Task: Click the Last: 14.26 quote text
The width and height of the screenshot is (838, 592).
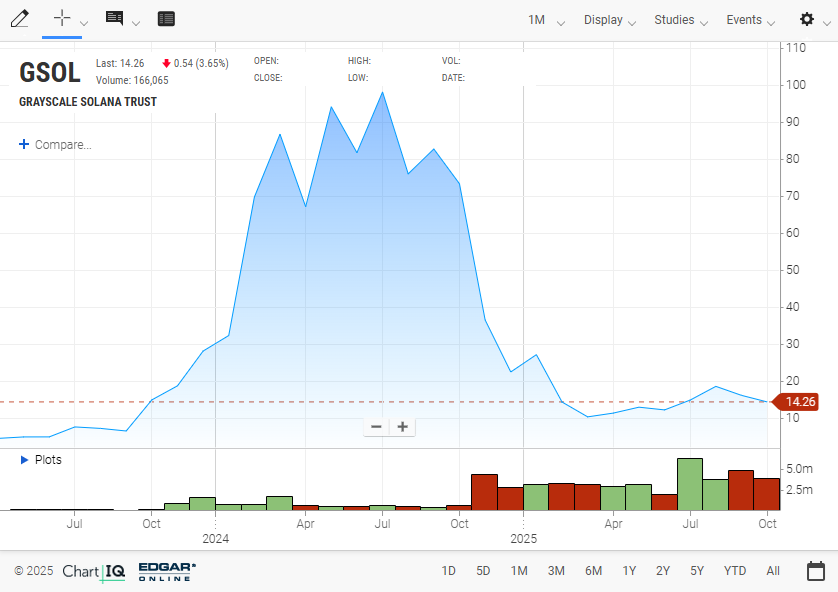Action: pos(120,63)
